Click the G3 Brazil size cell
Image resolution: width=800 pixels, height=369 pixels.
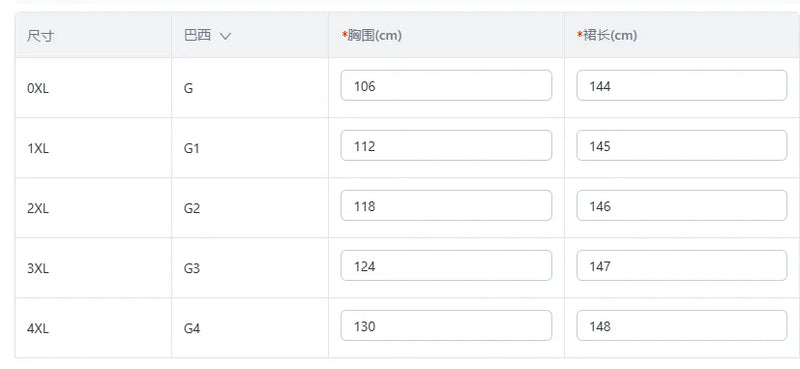(192, 268)
